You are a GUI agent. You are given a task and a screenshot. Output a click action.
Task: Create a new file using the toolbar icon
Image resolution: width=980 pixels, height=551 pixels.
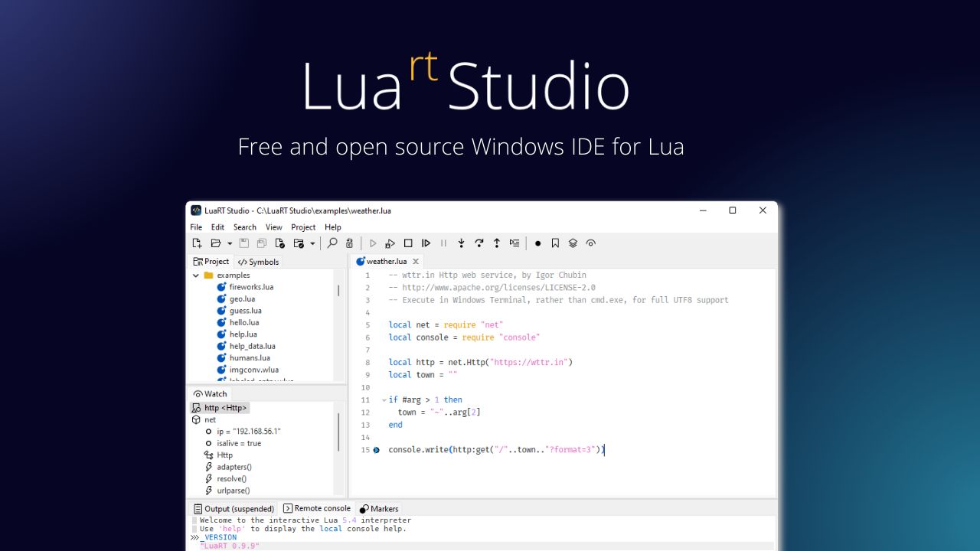[198, 243]
